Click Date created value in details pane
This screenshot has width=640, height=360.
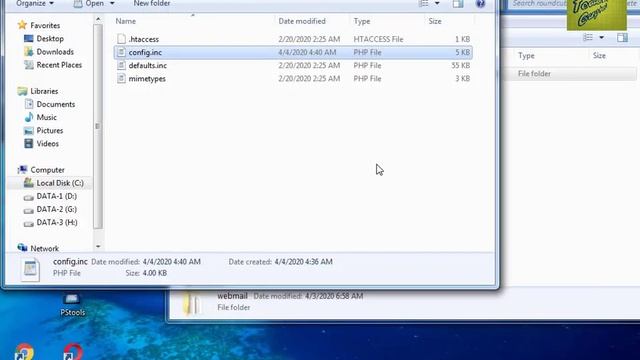coord(303,262)
